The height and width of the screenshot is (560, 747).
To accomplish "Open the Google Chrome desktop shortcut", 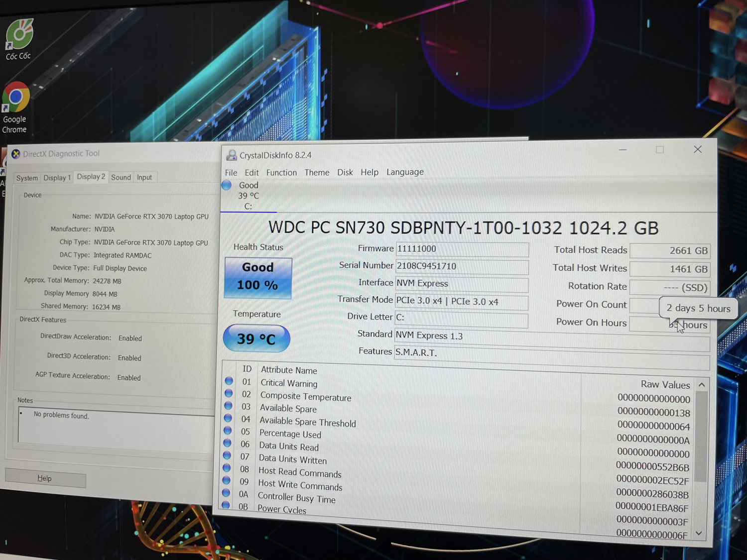I will click(15, 108).
